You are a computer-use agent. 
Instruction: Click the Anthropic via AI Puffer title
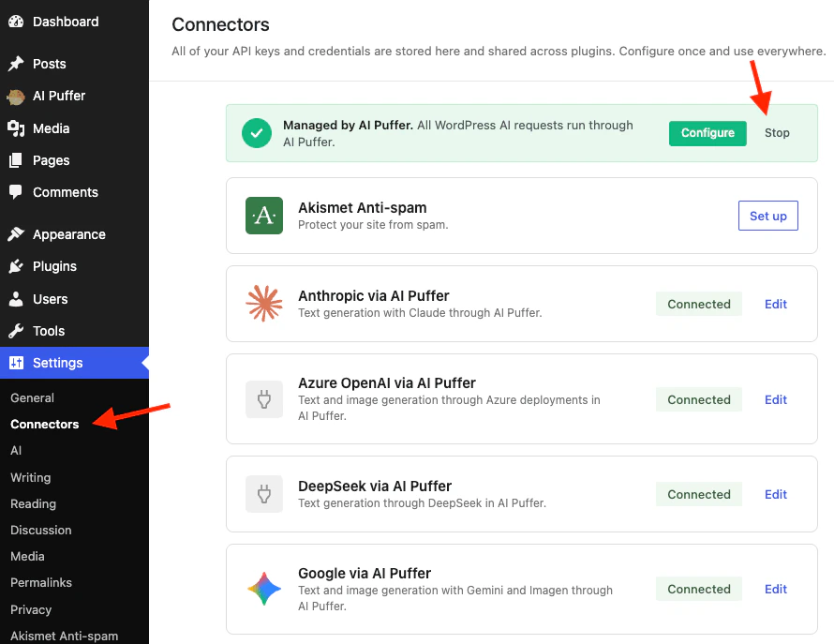pos(373,296)
